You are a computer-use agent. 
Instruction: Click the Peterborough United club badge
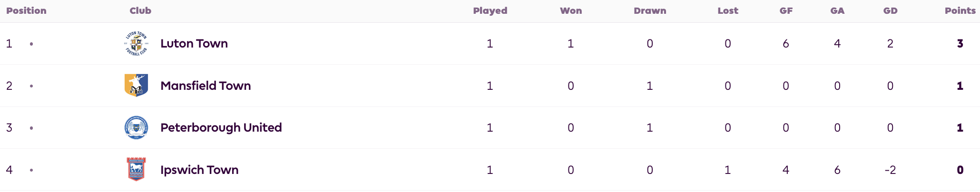click(x=137, y=127)
